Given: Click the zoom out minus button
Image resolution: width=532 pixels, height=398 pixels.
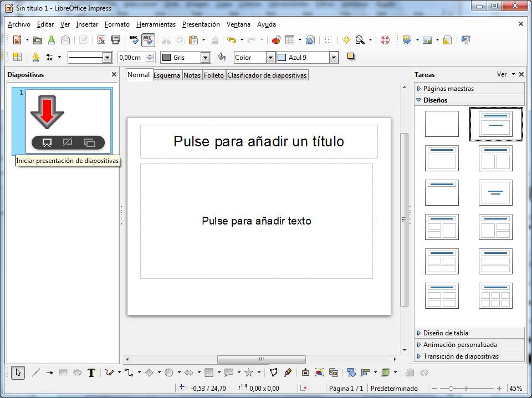Looking at the screenshot, I should click(x=434, y=389).
